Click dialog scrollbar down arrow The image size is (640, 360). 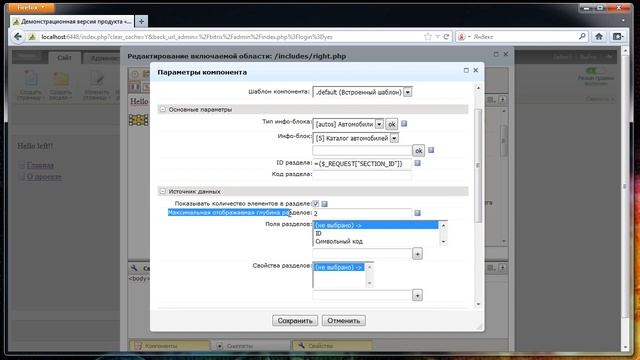click(478, 304)
